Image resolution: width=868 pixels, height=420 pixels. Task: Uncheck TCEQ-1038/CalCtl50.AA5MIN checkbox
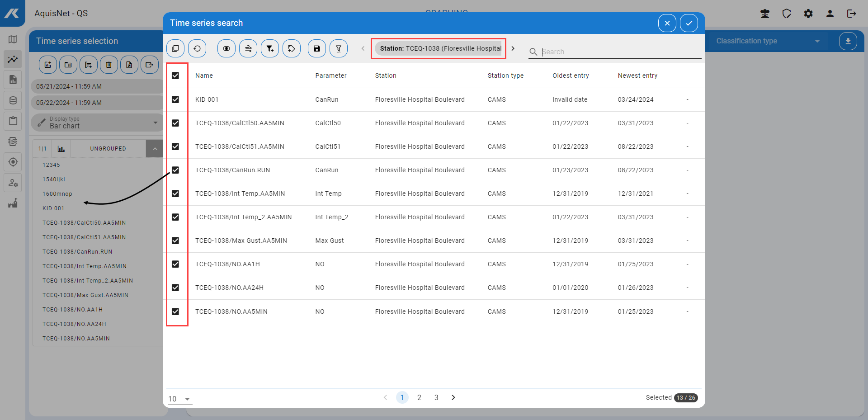coord(175,123)
